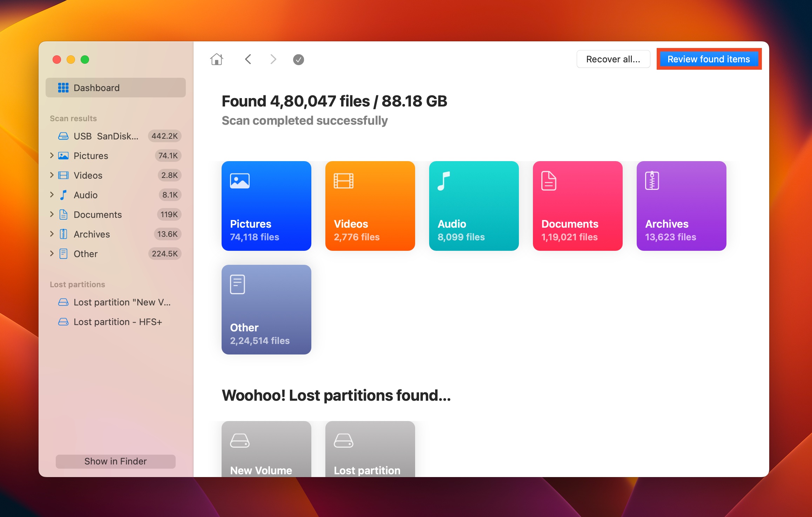Click the home navigation icon
812x517 pixels.
coord(216,58)
